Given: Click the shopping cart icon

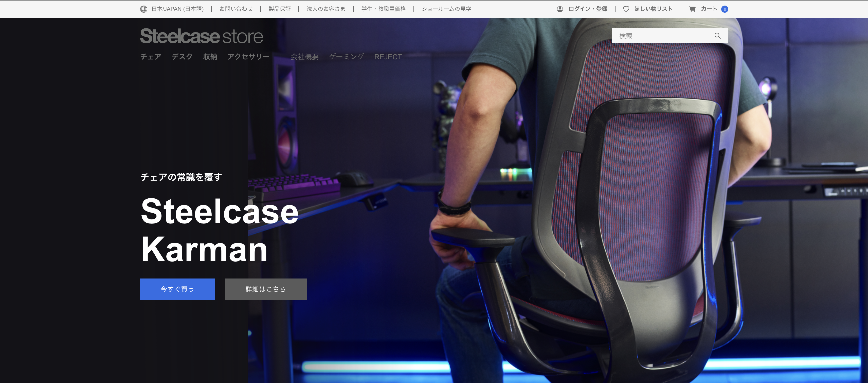Looking at the screenshot, I should [692, 9].
